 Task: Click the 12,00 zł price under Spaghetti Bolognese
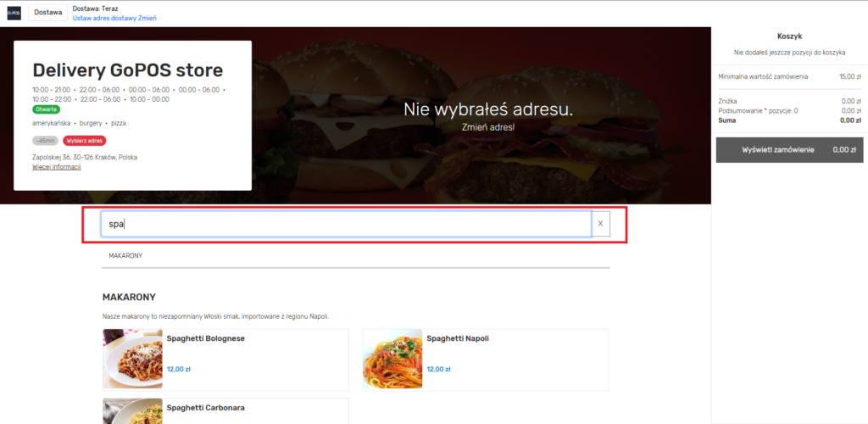[x=178, y=369]
